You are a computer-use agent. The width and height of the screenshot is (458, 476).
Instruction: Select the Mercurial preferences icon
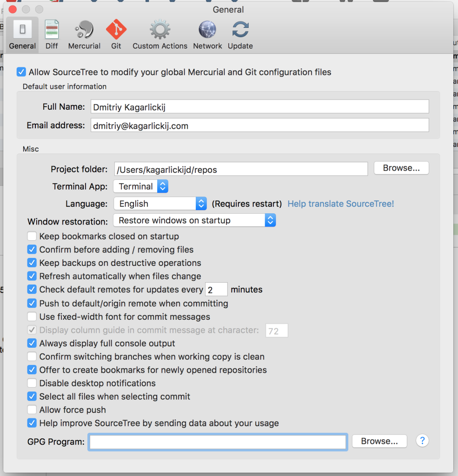tap(84, 31)
